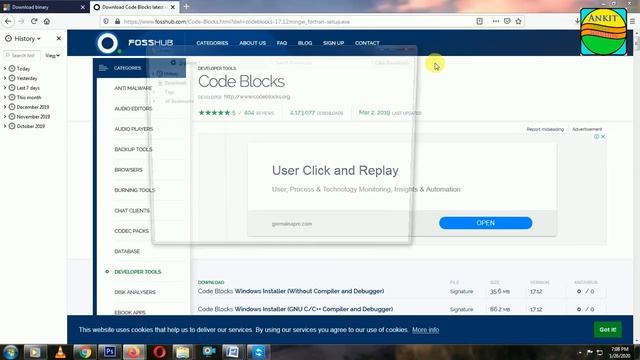Close the Download binary tab
The width and height of the screenshot is (640, 360).
(82, 7)
